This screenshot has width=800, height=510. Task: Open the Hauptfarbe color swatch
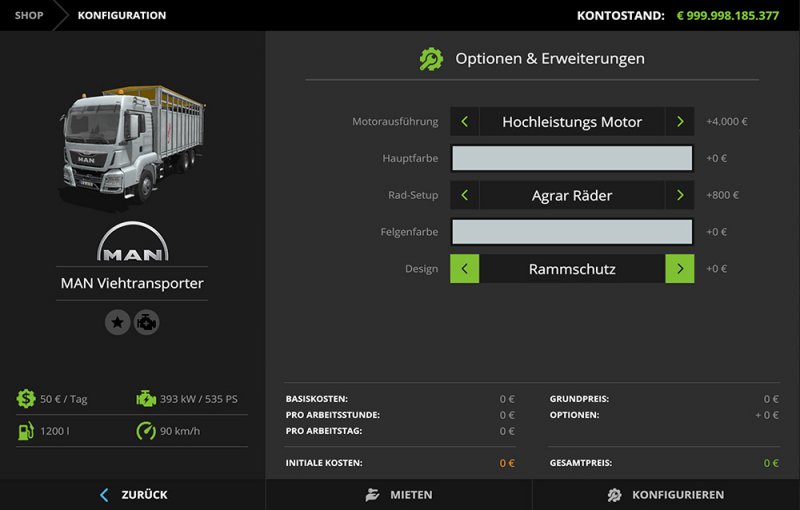tap(572, 158)
